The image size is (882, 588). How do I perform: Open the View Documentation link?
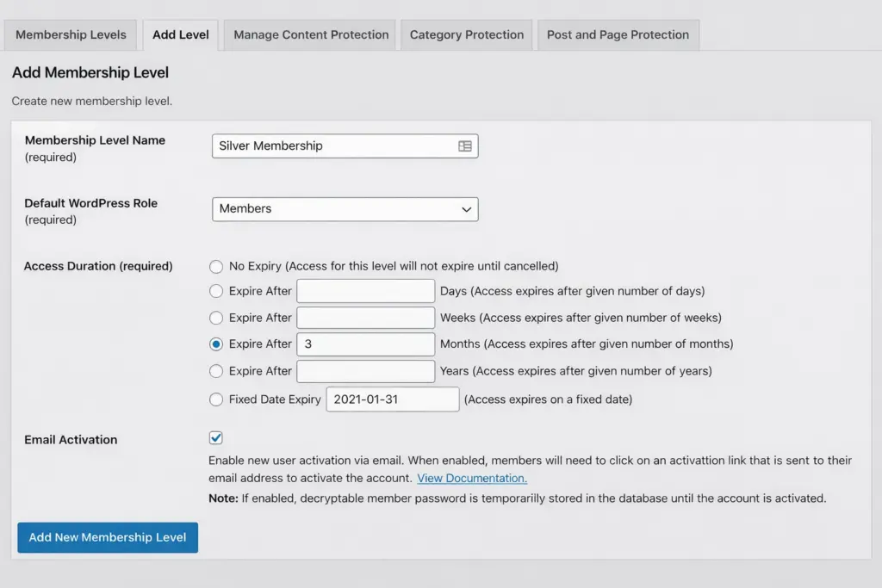tap(472, 479)
